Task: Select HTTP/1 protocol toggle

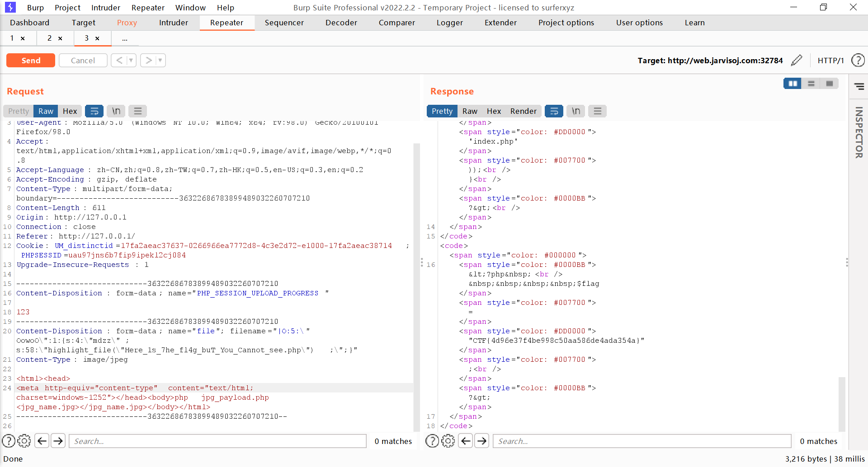Action: tap(831, 60)
